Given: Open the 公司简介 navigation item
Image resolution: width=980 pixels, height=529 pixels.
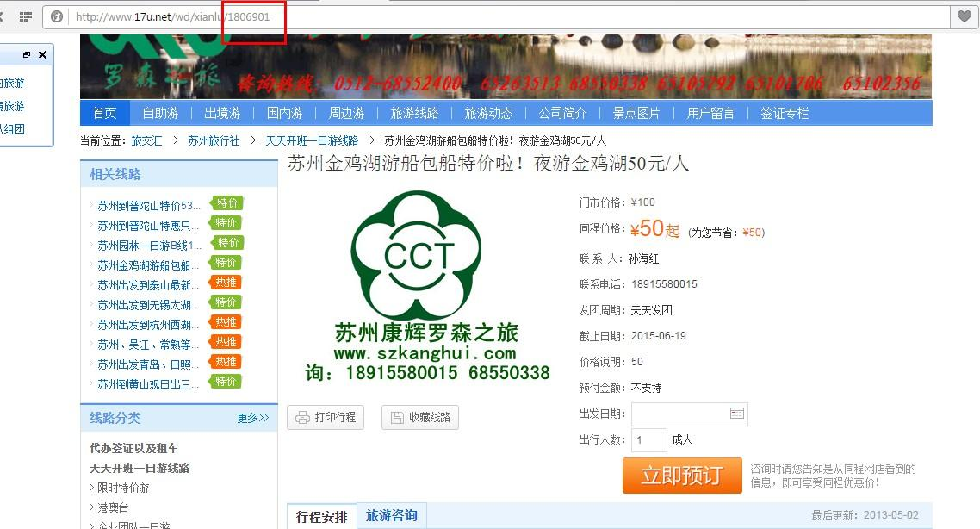Looking at the screenshot, I should point(562,113).
